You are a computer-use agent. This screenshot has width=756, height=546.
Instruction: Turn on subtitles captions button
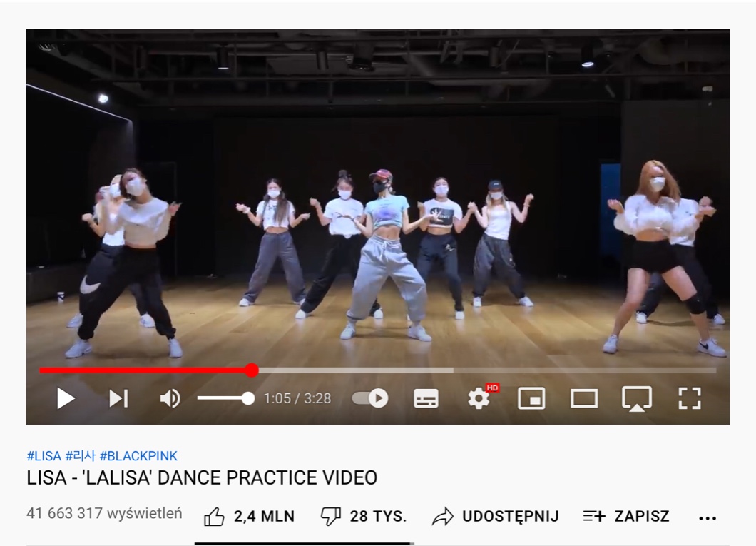pyautogui.click(x=426, y=398)
